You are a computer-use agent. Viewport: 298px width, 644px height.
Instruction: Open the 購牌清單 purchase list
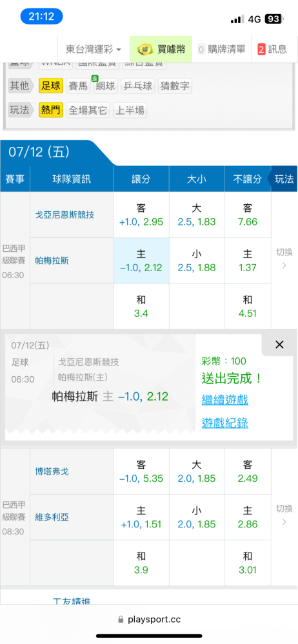tap(222, 50)
